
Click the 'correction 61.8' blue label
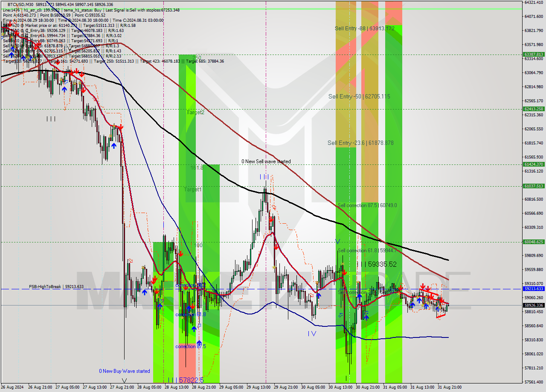191,314
